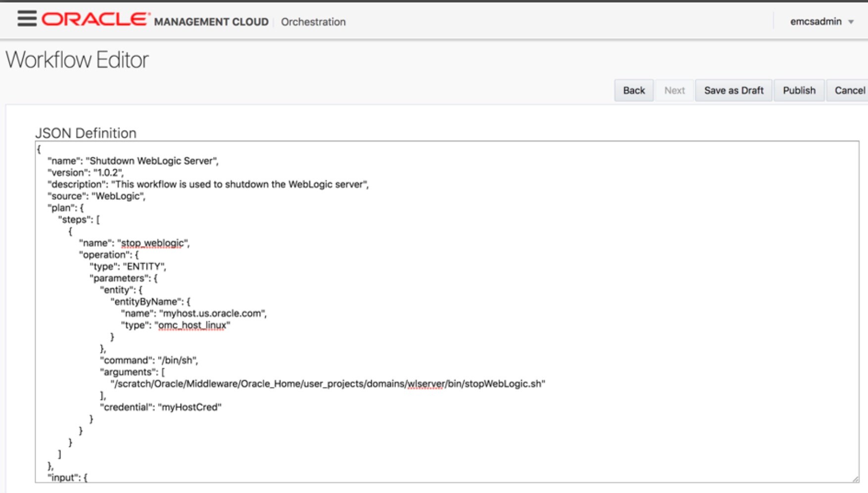
Task: Click the Workflow Editor heading
Action: 77,60
